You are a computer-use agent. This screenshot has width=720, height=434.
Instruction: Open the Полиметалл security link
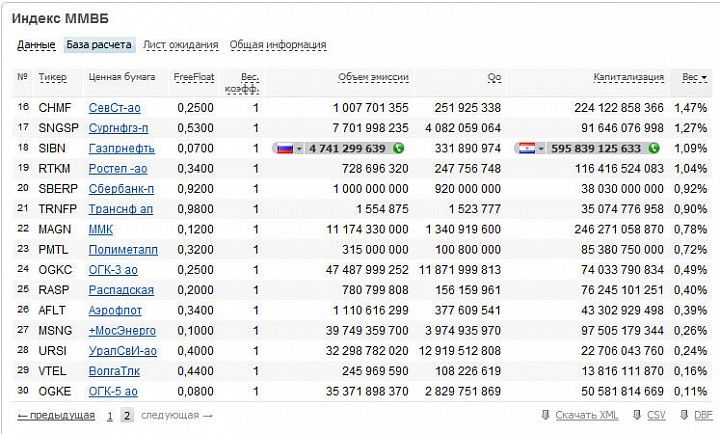[123, 249]
